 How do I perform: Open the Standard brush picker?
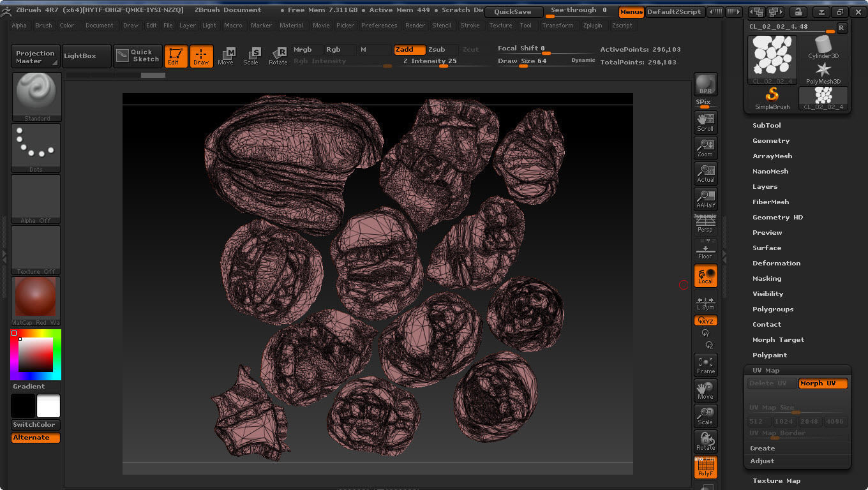point(36,97)
